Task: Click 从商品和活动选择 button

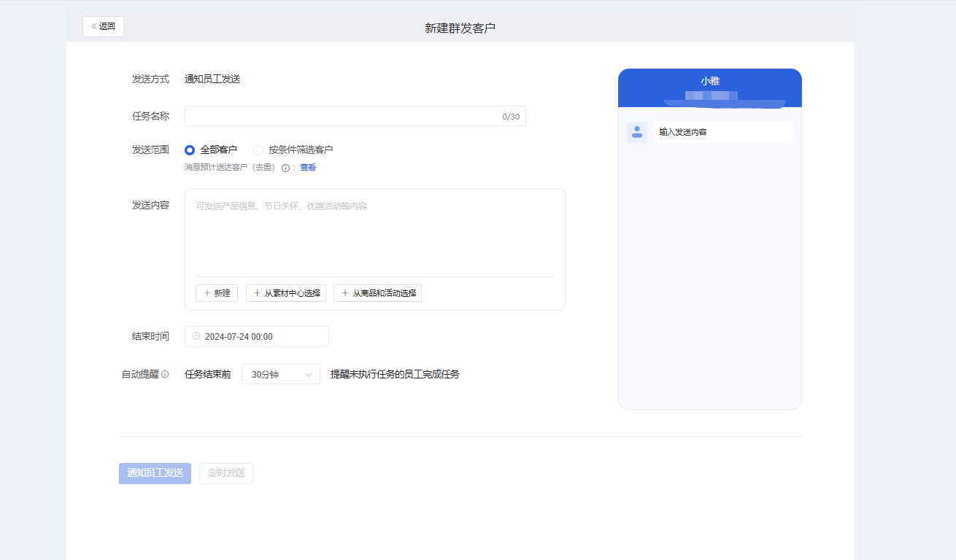Action: (377, 293)
